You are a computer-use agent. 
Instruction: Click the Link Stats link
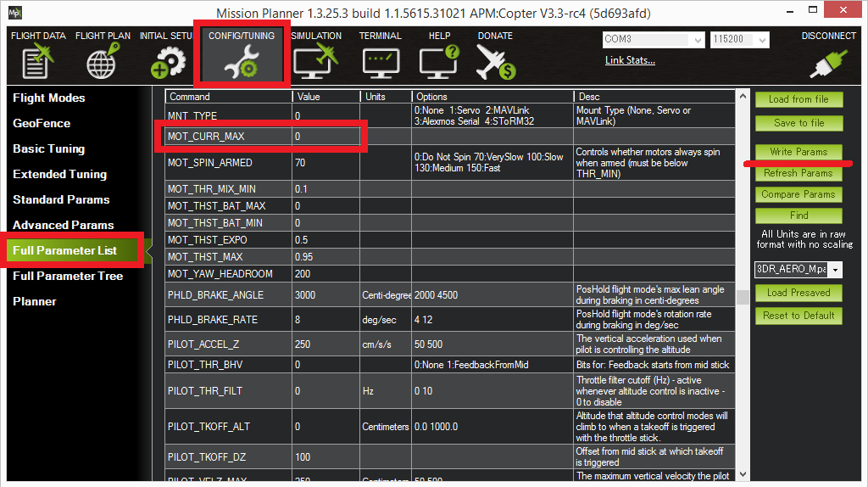pos(630,60)
